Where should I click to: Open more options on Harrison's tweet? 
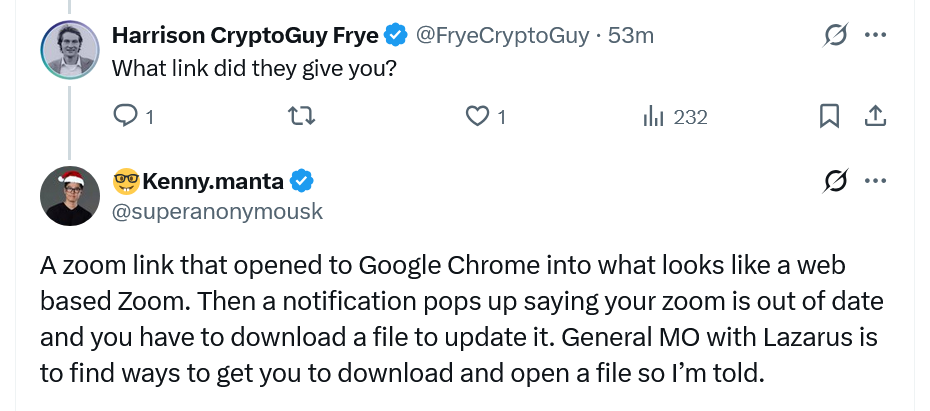pos(875,36)
